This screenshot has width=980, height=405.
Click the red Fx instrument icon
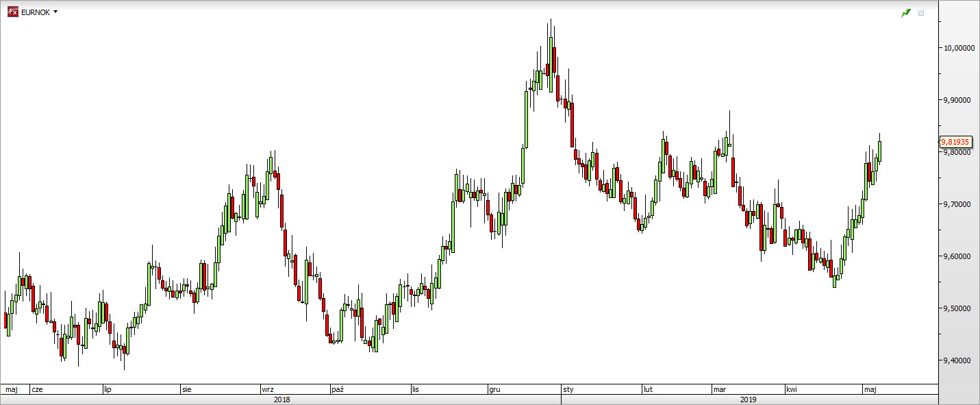coord(12,12)
